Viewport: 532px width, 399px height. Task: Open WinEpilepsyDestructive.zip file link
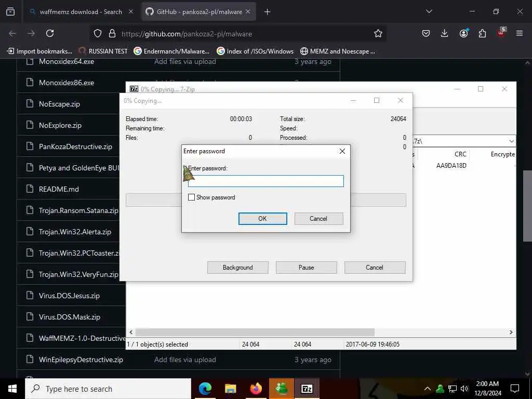(x=81, y=360)
